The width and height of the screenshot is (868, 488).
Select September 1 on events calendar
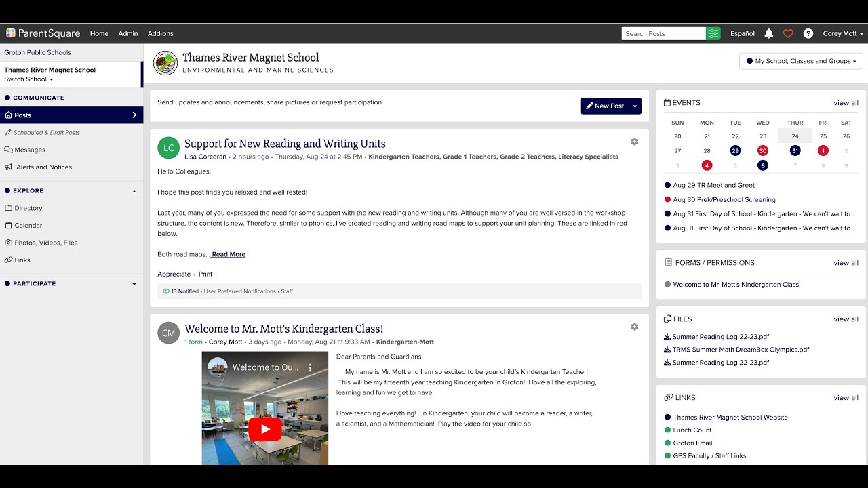click(x=823, y=150)
